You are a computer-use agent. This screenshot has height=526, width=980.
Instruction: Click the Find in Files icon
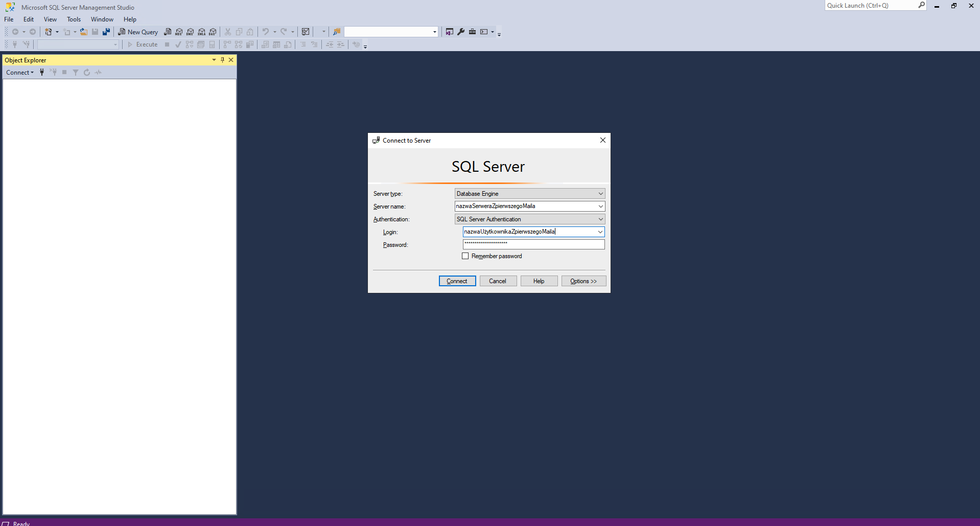pos(336,32)
